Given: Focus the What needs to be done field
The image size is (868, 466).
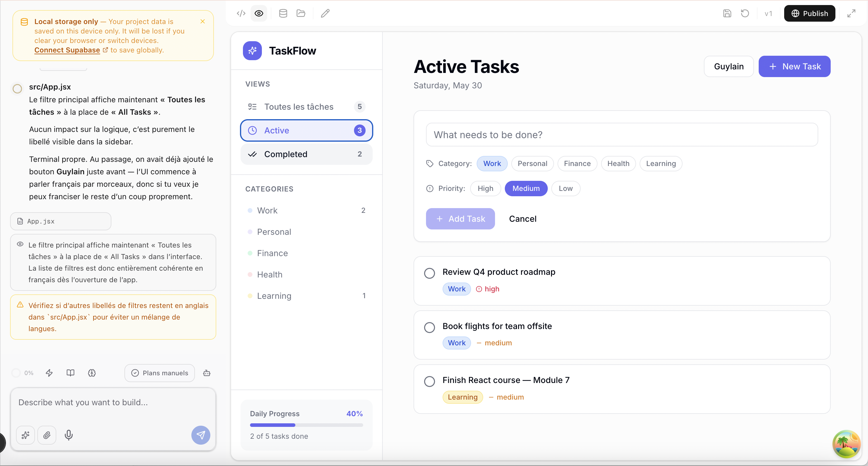Looking at the screenshot, I should 622,135.
